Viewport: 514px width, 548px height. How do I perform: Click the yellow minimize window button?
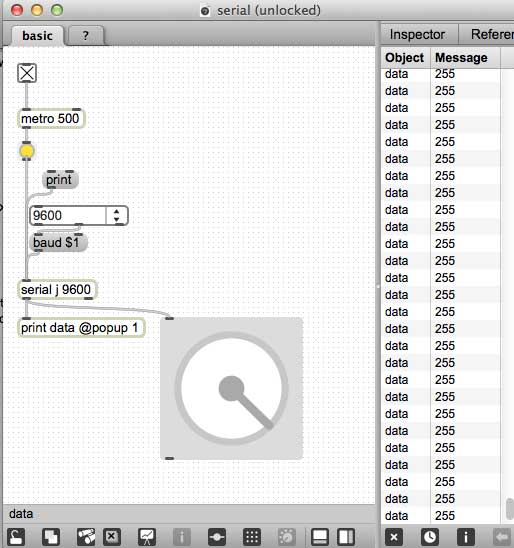pyautogui.click(x=37, y=10)
